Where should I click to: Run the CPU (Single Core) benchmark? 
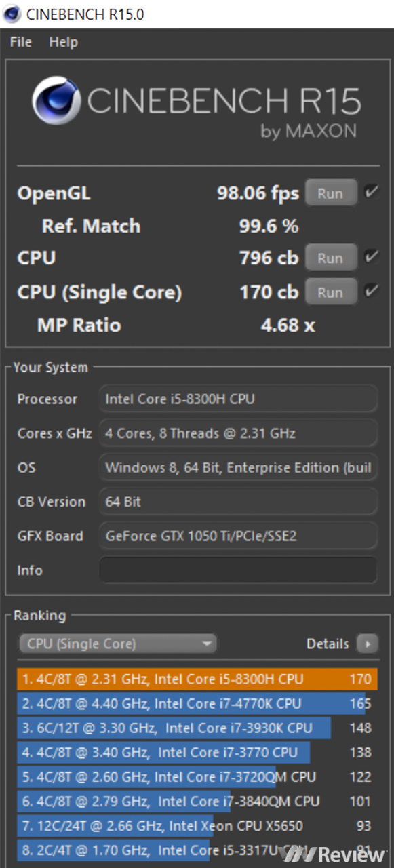tap(330, 292)
